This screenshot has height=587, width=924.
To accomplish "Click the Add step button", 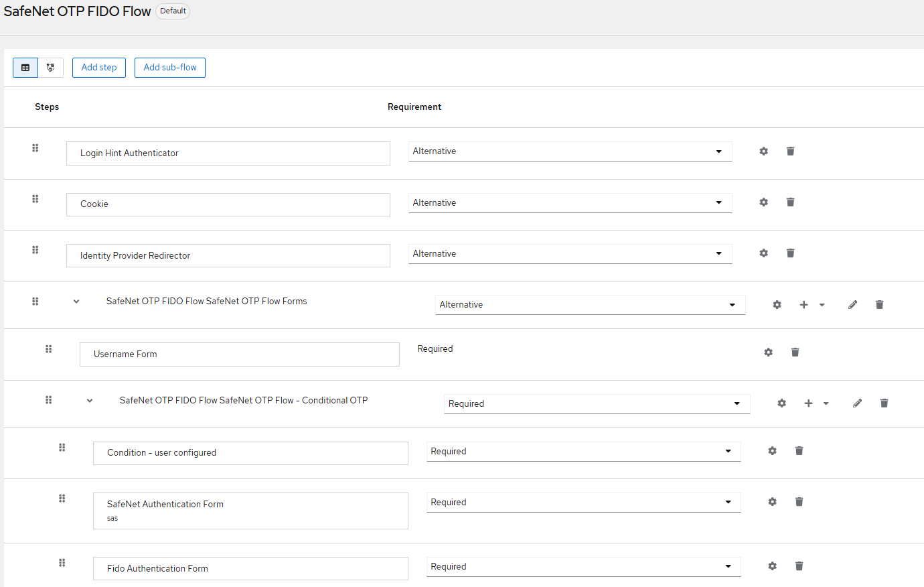I will tap(99, 68).
